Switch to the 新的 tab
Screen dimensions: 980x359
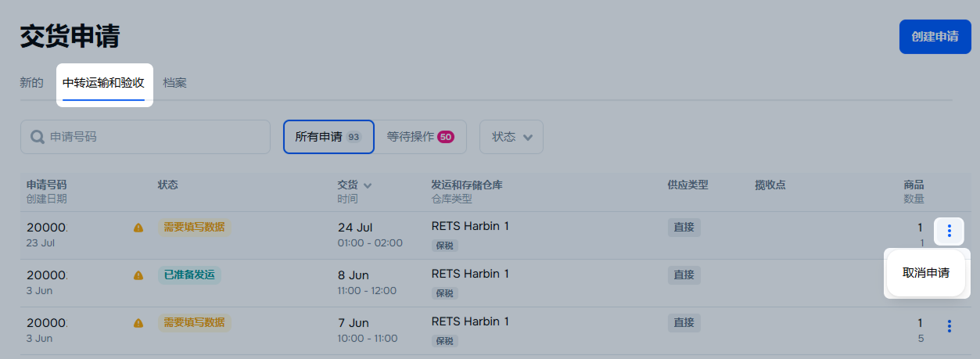[31, 82]
